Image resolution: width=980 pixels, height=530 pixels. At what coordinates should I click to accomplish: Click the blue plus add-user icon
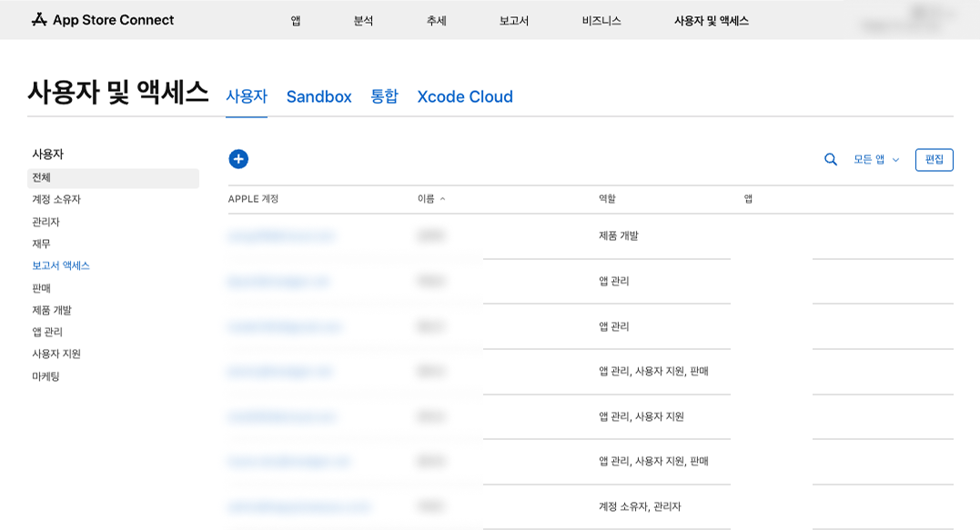tap(238, 159)
